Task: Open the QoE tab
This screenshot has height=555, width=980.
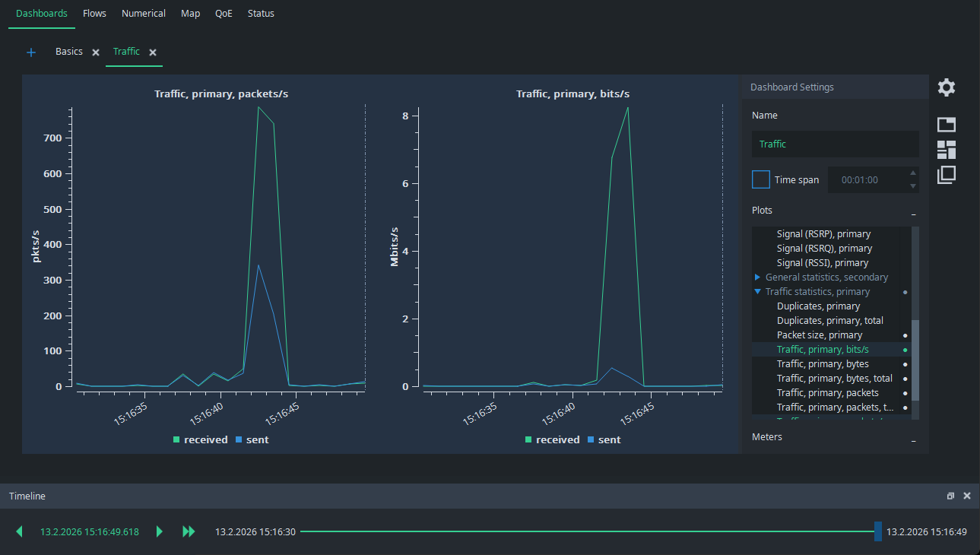Action: (224, 14)
